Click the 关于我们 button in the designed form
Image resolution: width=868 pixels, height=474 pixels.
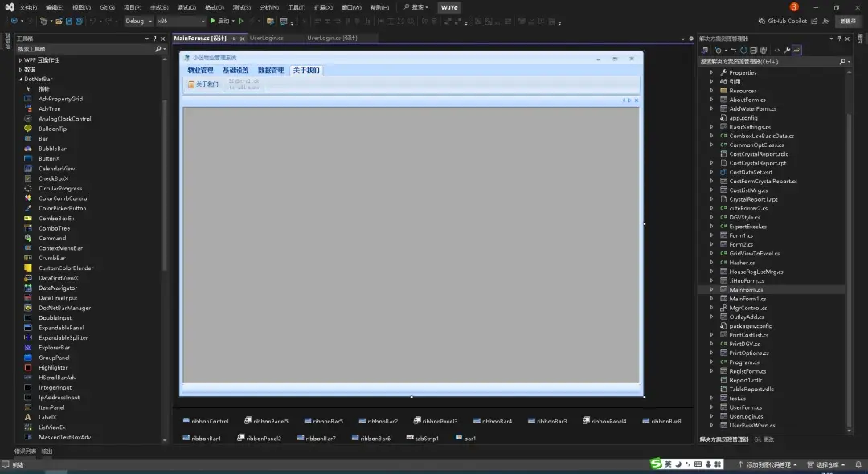tap(204, 84)
